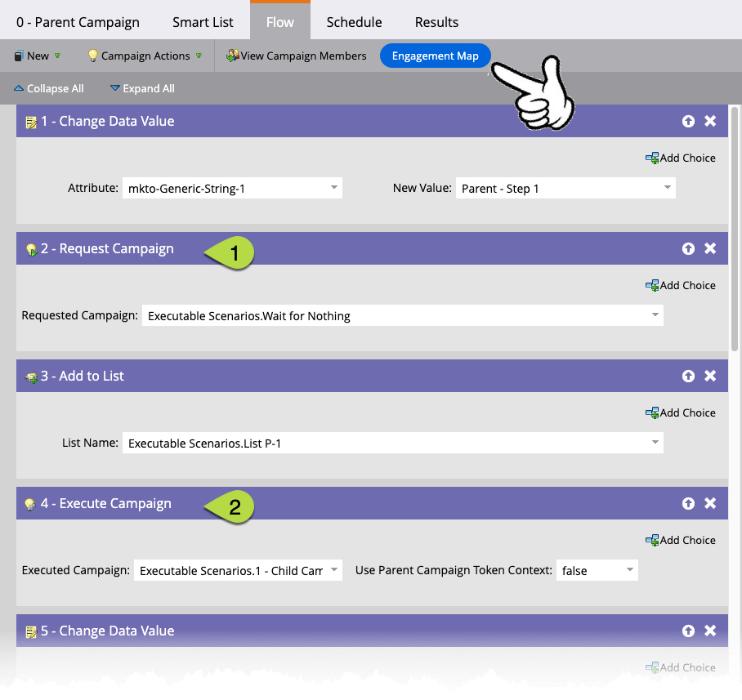Delete the Request Campaign step
Viewport: 742px width, 700px height.
(x=710, y=248)
